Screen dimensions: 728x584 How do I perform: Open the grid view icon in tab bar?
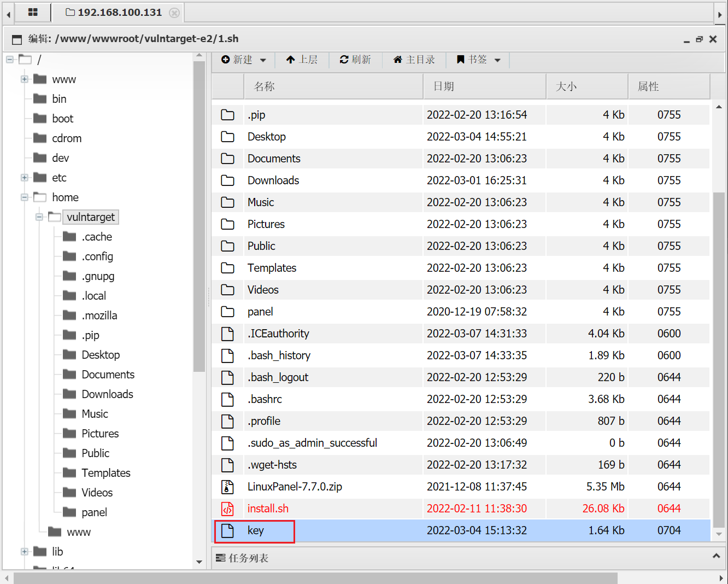tap(33, 12)
